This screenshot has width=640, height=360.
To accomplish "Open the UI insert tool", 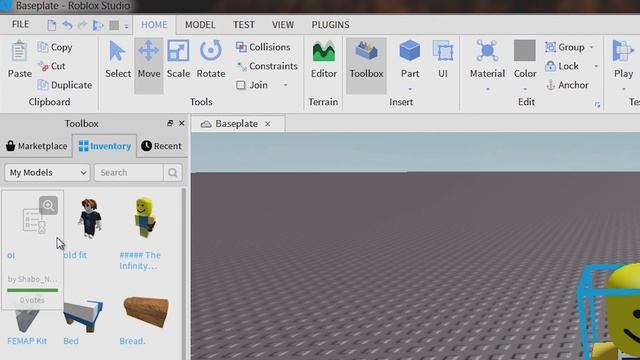I will pos(443,60).
